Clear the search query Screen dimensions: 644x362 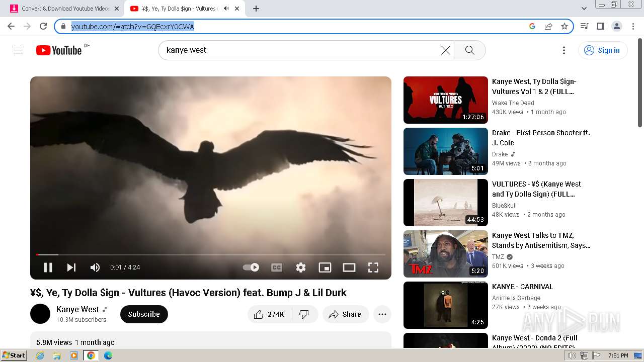click(446, 50)
